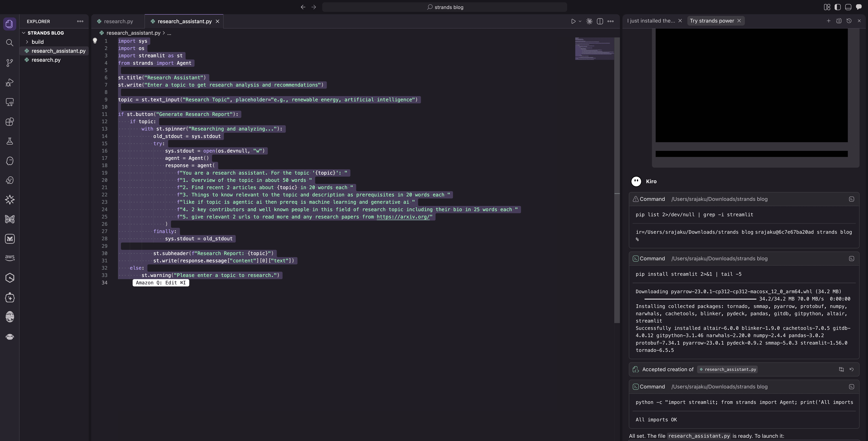The height and width of the screenshot is (441, 868).
Task: Open the run button dropdown arrow
Action: tap(580, 21)
